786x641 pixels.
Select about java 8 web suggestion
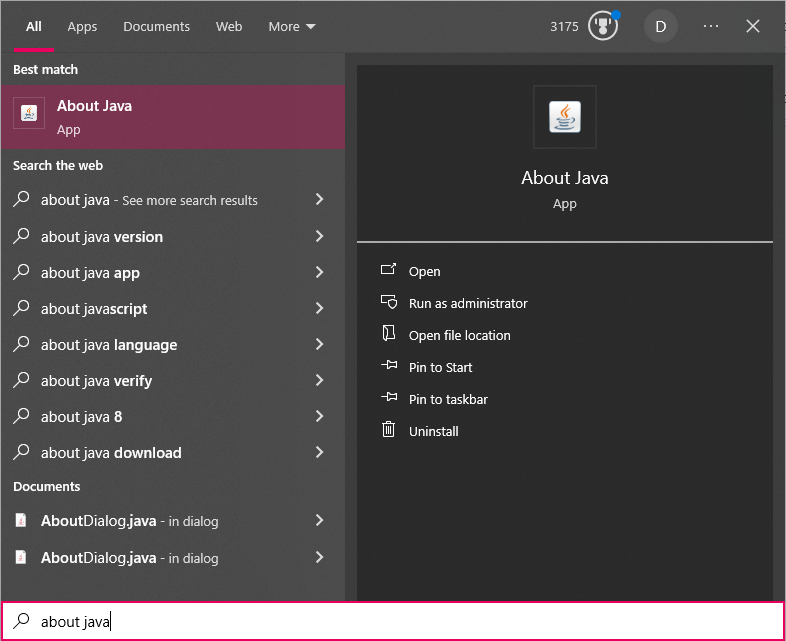(82, 417)
